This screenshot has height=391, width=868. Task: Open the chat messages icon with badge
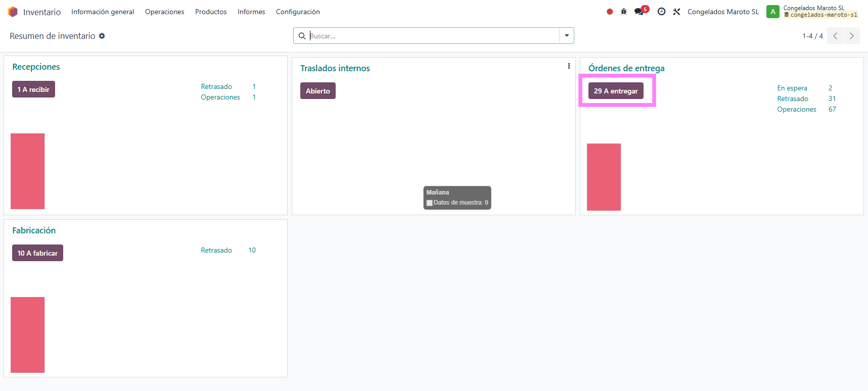tap(640, 11)
